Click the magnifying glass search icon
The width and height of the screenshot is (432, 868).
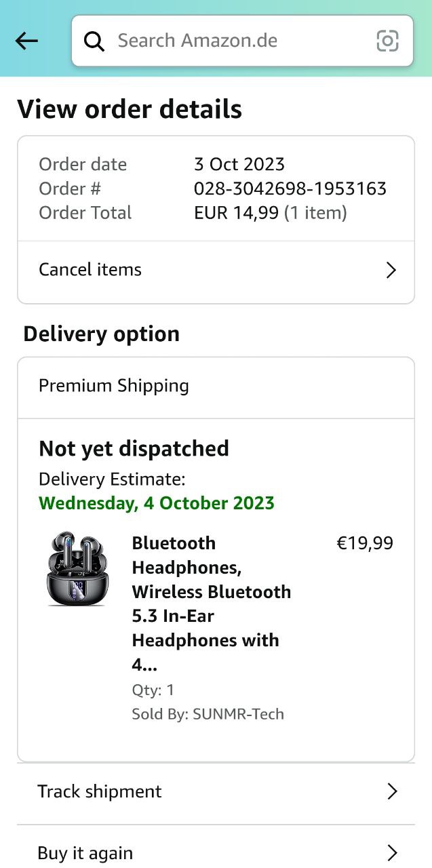pyautogui.click(x=94, y=41)
